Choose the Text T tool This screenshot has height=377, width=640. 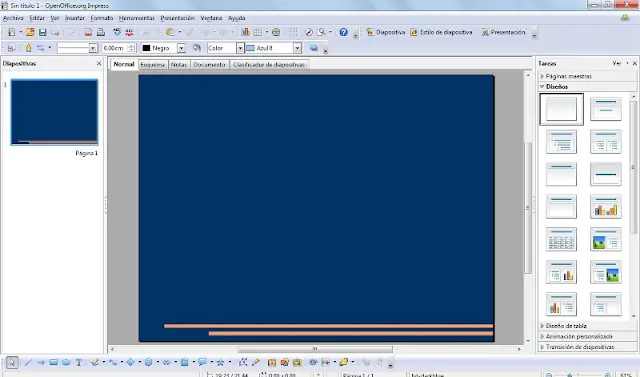coord(79,362)
